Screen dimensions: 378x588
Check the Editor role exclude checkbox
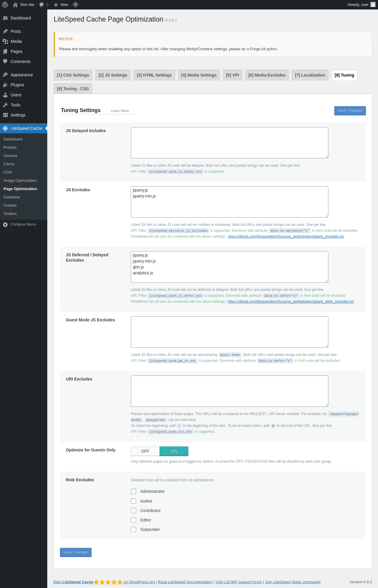(133, 520)
